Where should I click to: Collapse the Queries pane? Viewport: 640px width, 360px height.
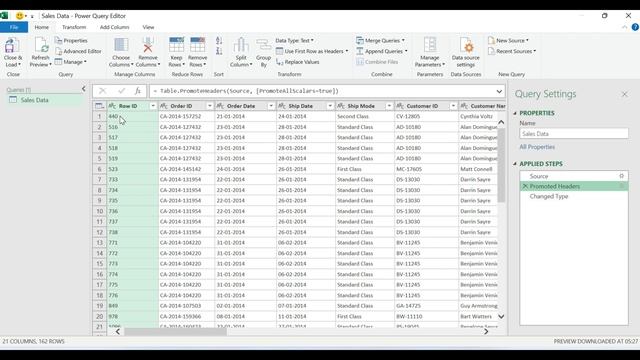(84, 89)
